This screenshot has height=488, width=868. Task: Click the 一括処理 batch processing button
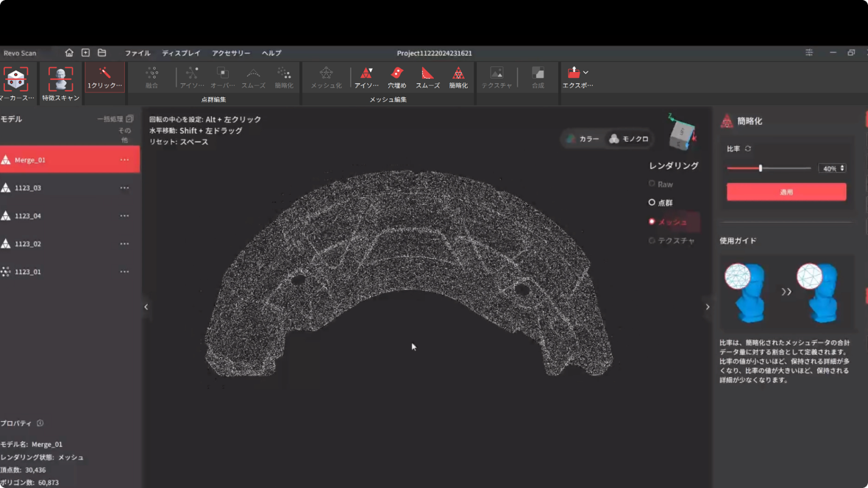click(x=115, y=119)
